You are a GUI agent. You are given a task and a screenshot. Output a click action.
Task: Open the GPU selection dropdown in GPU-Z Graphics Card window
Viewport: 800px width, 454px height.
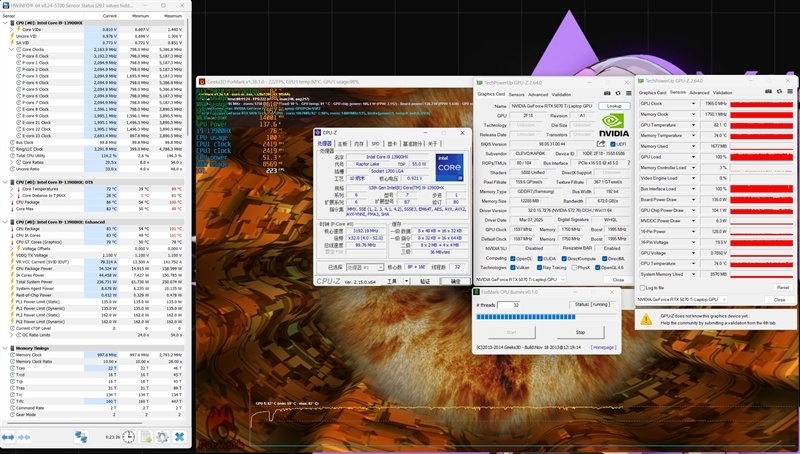click(520, 280)
